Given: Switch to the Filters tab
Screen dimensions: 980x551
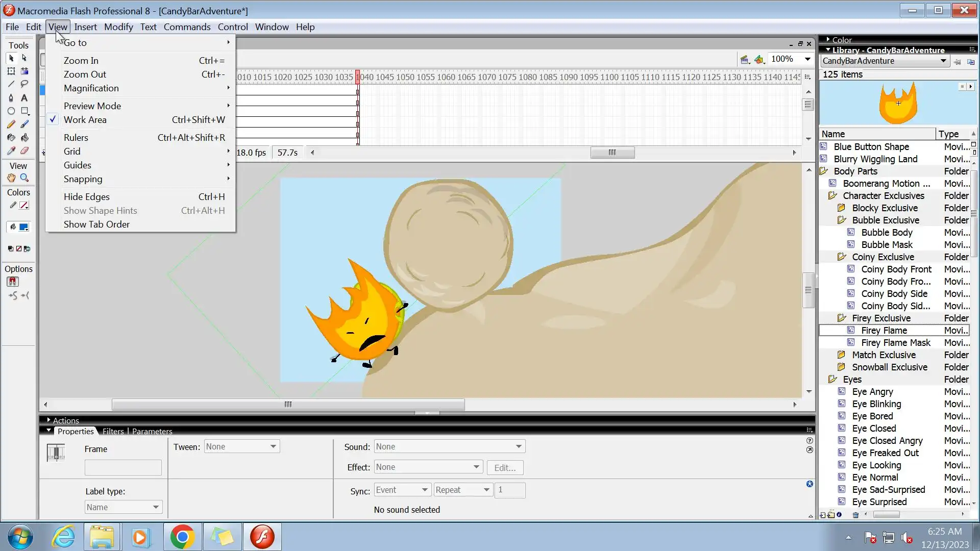Looking at the screenshot, I should pos(113,432).
